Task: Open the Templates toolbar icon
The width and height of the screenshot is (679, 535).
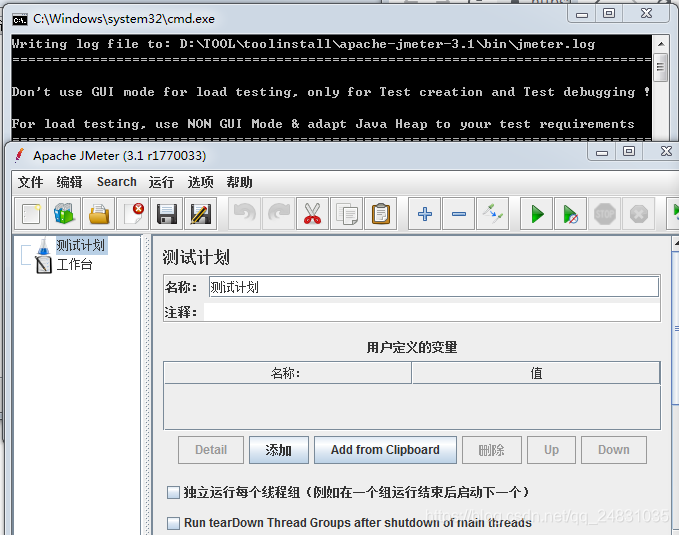Action: pyautogui.click(x=65, y=214)
